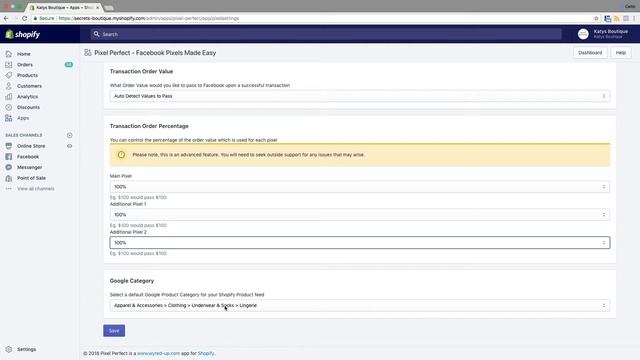Open Google Category dropdown
This screenshot has height=360, width=640.
(360, 306)
